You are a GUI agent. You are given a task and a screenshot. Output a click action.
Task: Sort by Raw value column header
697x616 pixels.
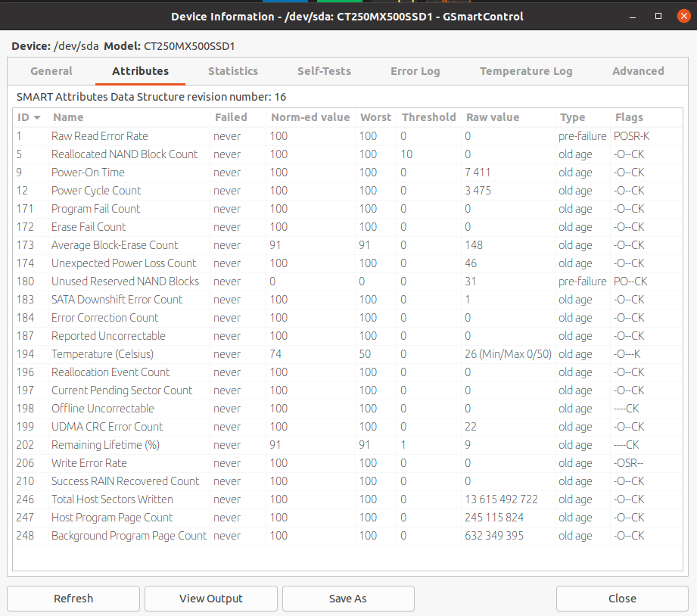coord(492,117)
